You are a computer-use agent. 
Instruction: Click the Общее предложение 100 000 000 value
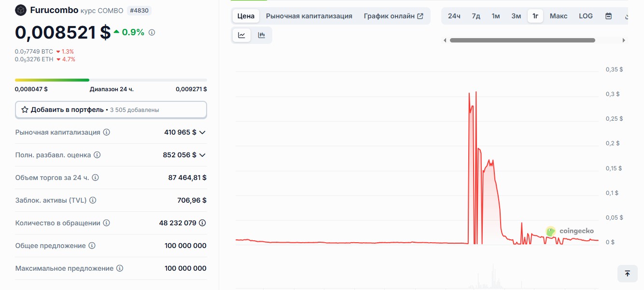point(185,246)
